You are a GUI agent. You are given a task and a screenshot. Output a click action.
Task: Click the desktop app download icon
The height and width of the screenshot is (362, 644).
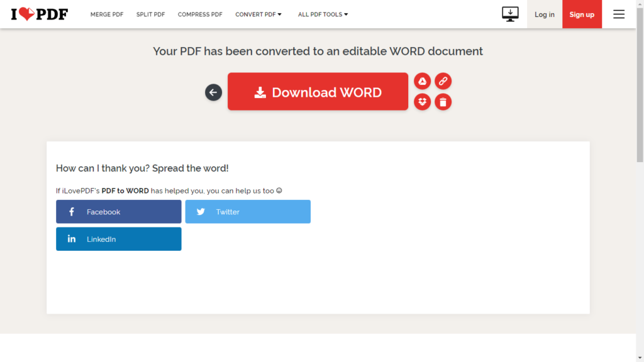(x=510, y=14)
